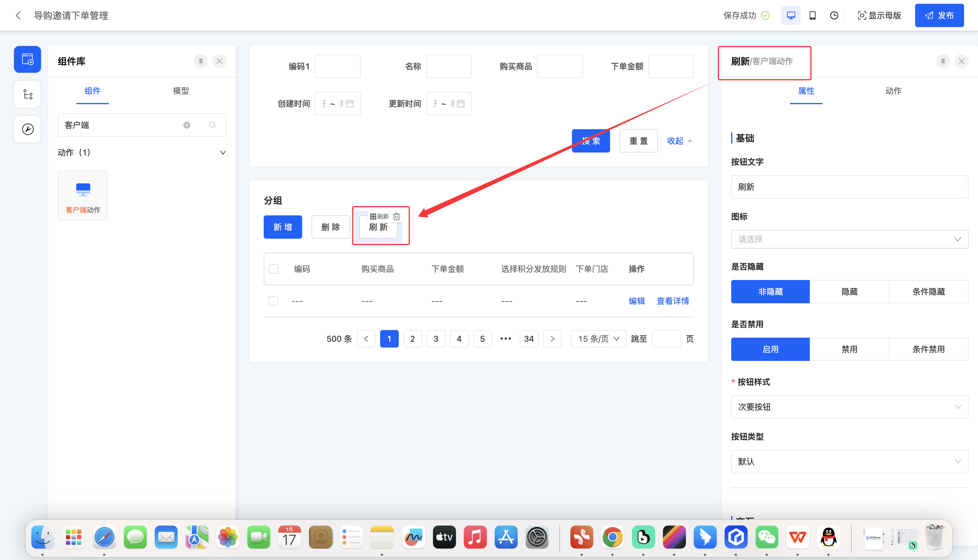Open the wrench tools sidebar icon

[27, 129]
